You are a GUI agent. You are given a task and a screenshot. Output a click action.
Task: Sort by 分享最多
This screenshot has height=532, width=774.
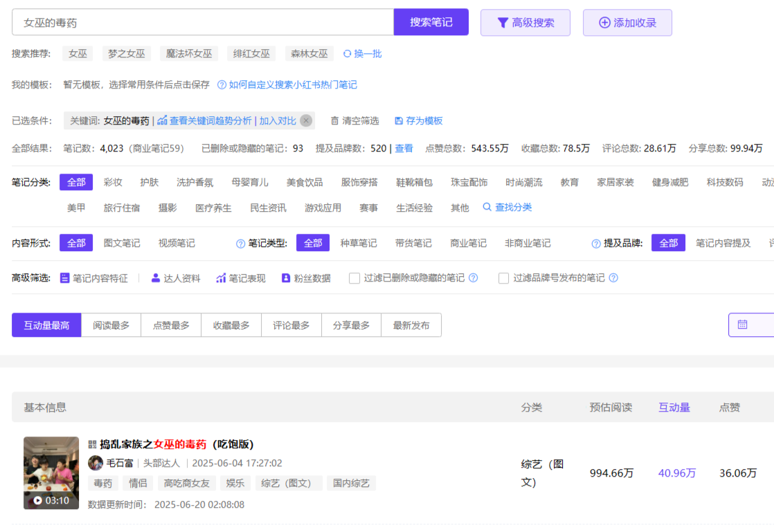click(351, 325)
